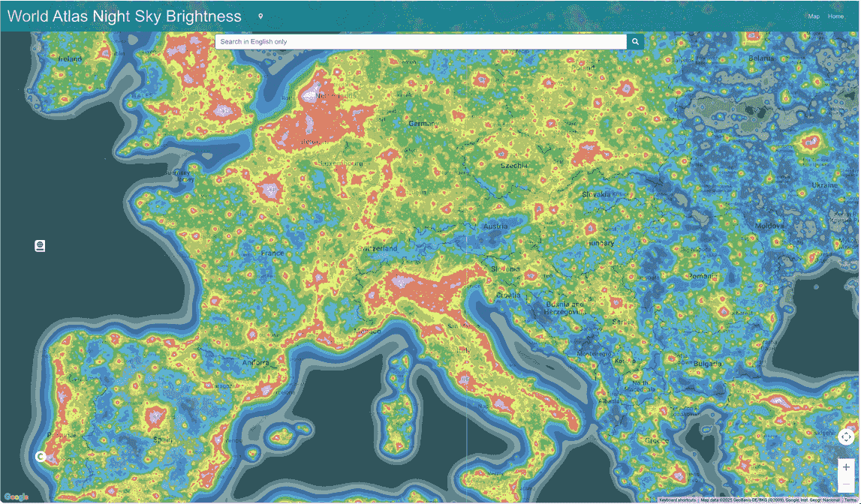This screenshot has width=861, height=504.
Task: Select the Home icon in the top bar
Action: (x=835, y=15)
